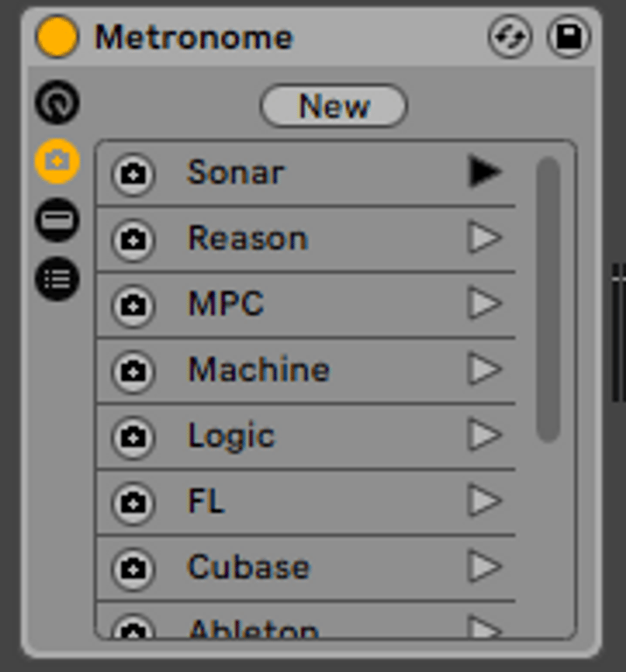Screen dimensions: 626x672
Task: Recall the Reason snapshot with its play arrow
Action: (x=483, y=238)
